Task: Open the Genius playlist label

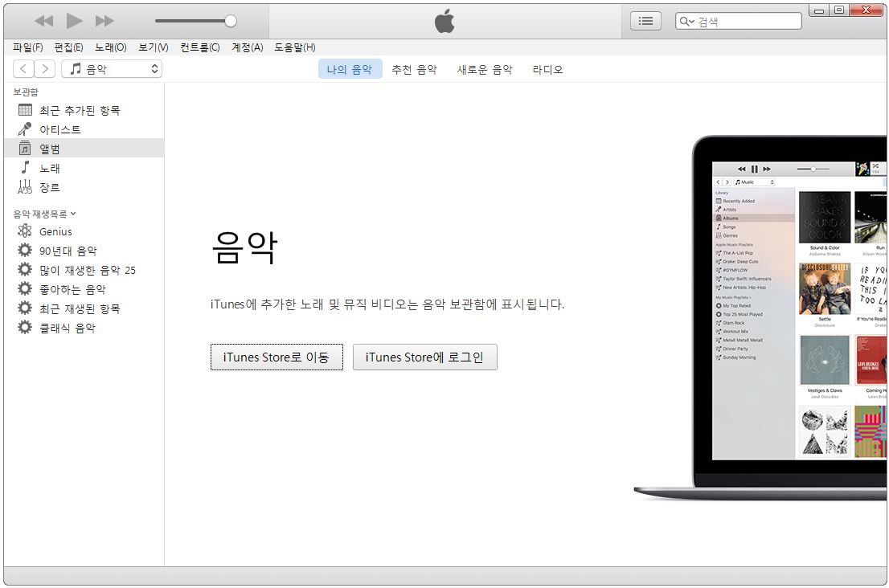Action: click(x=55, y=231)
